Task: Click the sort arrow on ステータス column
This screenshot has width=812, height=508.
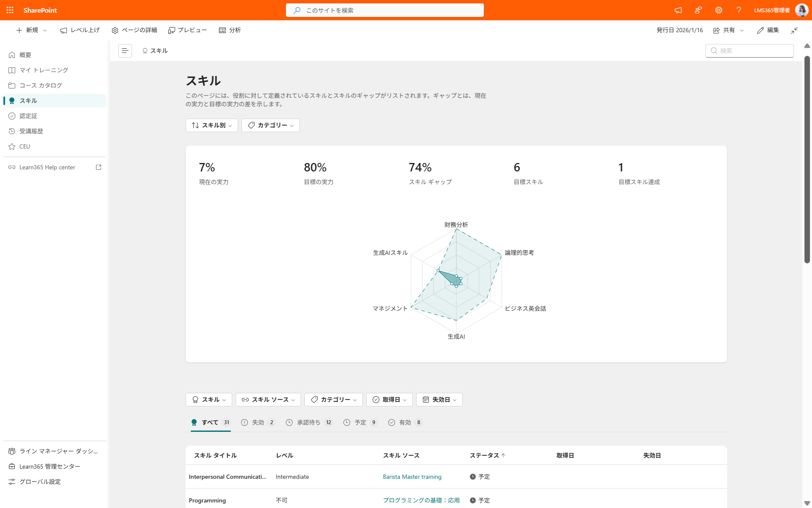Action: pyautogui.click(x=503, y=456)
